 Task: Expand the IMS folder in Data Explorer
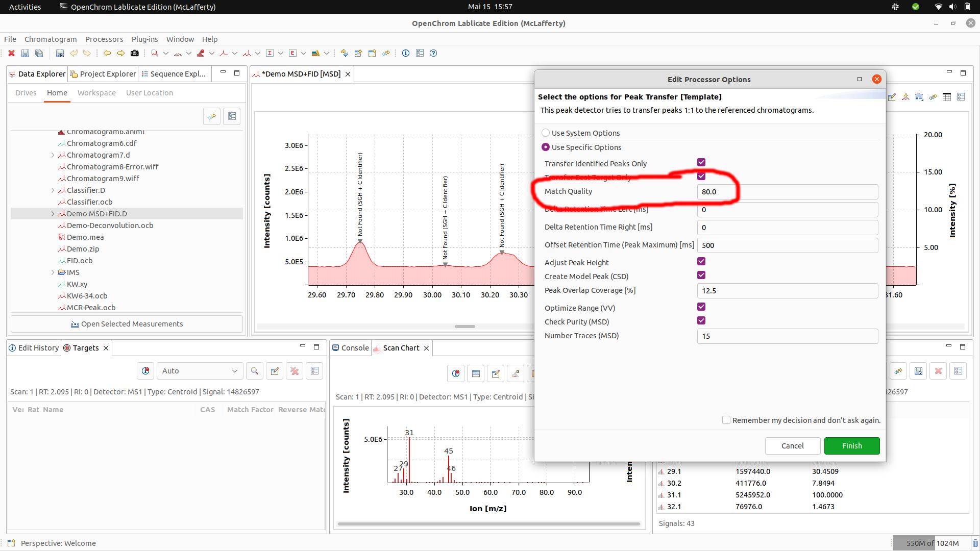tap(53, 272)
